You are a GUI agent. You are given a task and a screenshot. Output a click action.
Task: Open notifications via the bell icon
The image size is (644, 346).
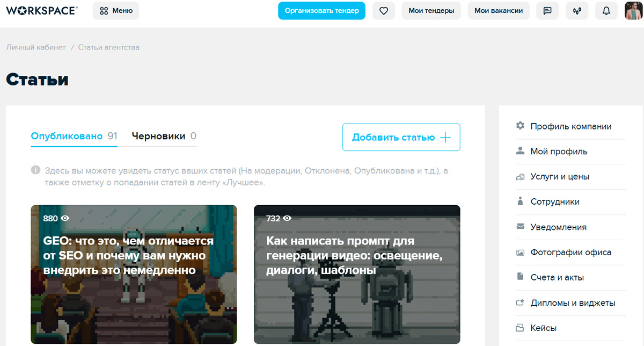tap(606, 11)
